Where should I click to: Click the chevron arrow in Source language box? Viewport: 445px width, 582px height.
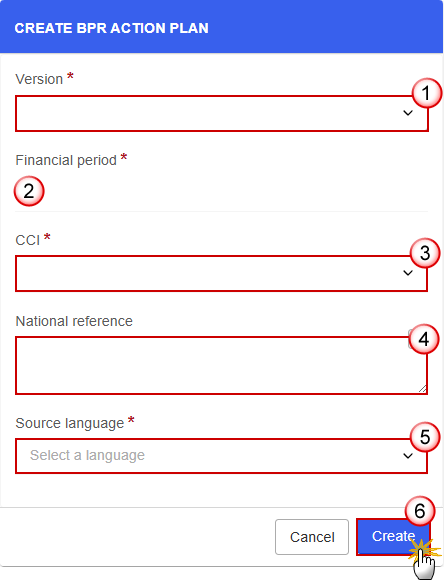click(x=408, y=456)
